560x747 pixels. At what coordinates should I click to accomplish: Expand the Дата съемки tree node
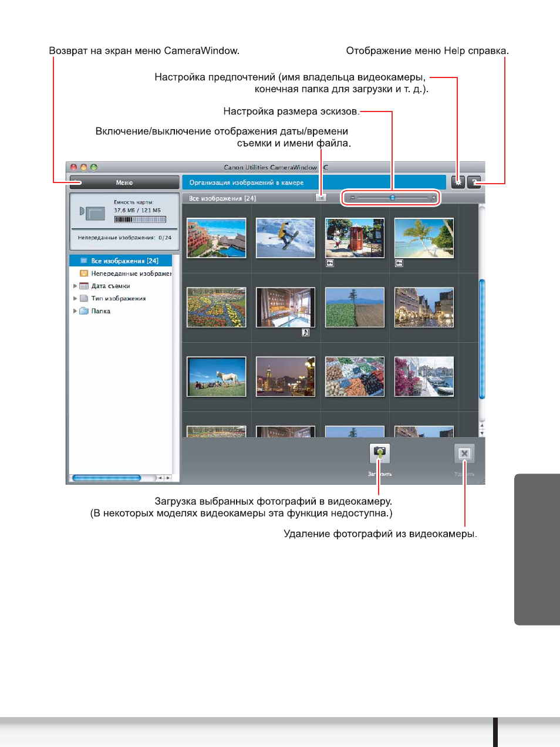click(75, 286)
